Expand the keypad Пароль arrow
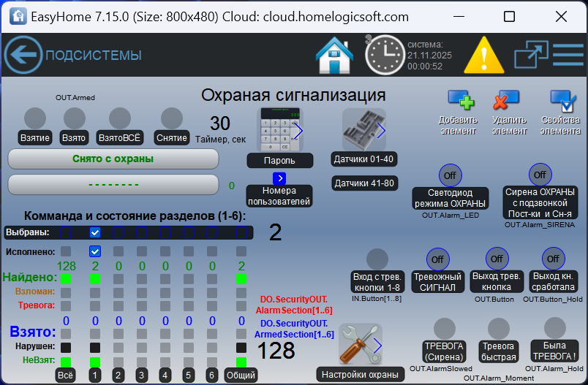This screenshot has height=385, width=588. tap(298, 130)
